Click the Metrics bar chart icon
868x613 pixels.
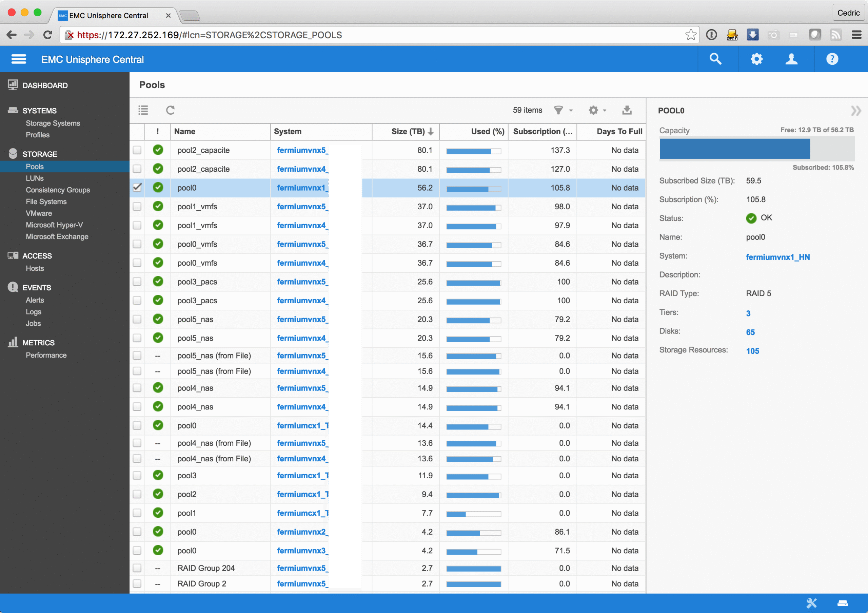coord(13,342)
